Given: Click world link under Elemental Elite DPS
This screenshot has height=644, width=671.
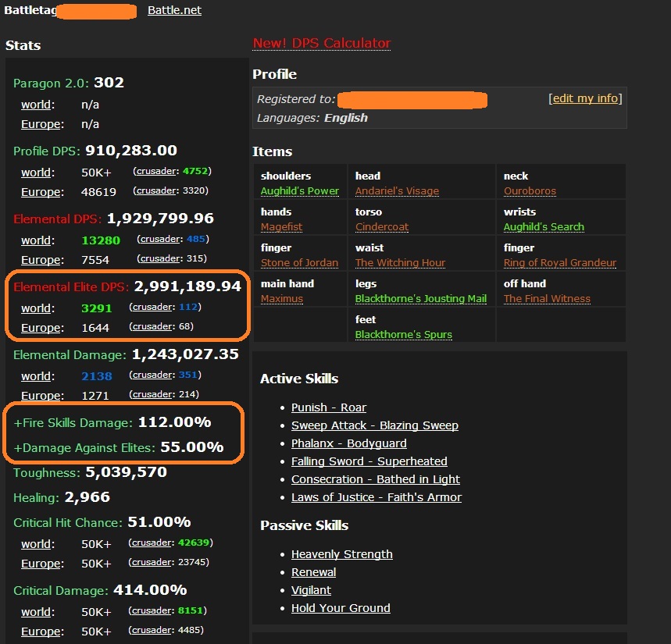Looking at the screenshot, I should click(x=36, y=309).
